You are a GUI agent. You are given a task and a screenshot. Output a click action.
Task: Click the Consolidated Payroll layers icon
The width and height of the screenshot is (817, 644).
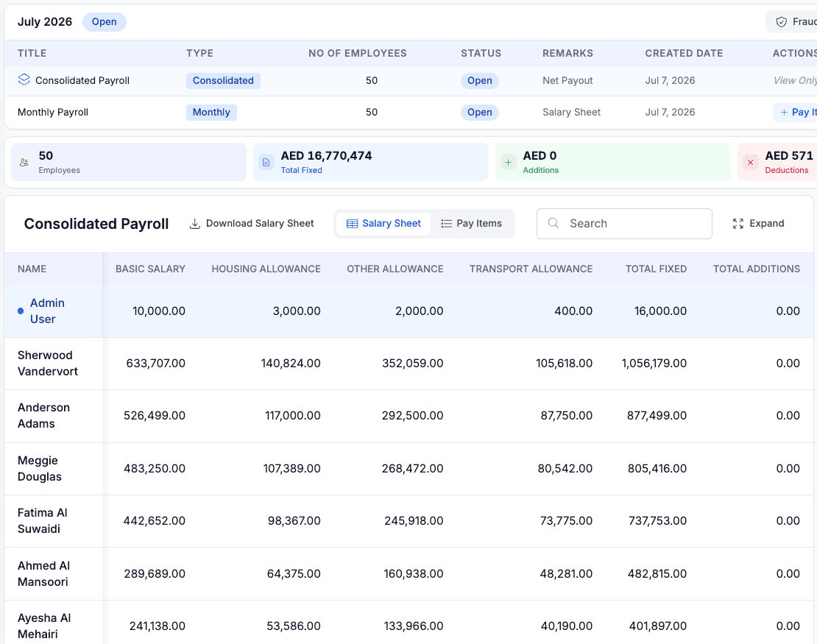point(24,79)
